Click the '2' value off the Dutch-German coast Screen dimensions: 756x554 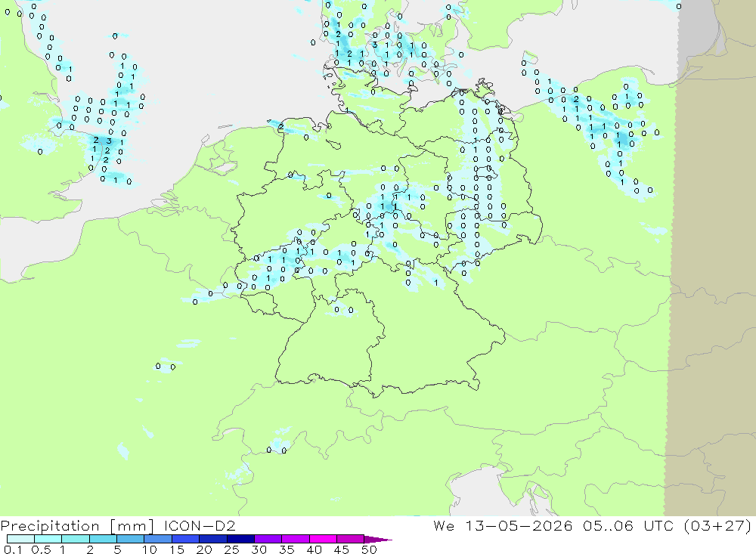[280, 127]
